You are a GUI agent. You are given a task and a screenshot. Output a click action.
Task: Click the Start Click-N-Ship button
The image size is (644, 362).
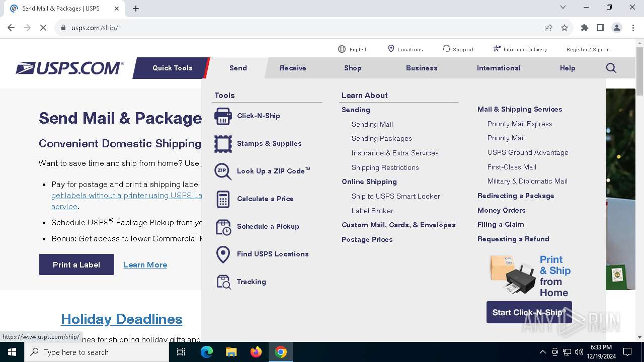pos(529,312)
